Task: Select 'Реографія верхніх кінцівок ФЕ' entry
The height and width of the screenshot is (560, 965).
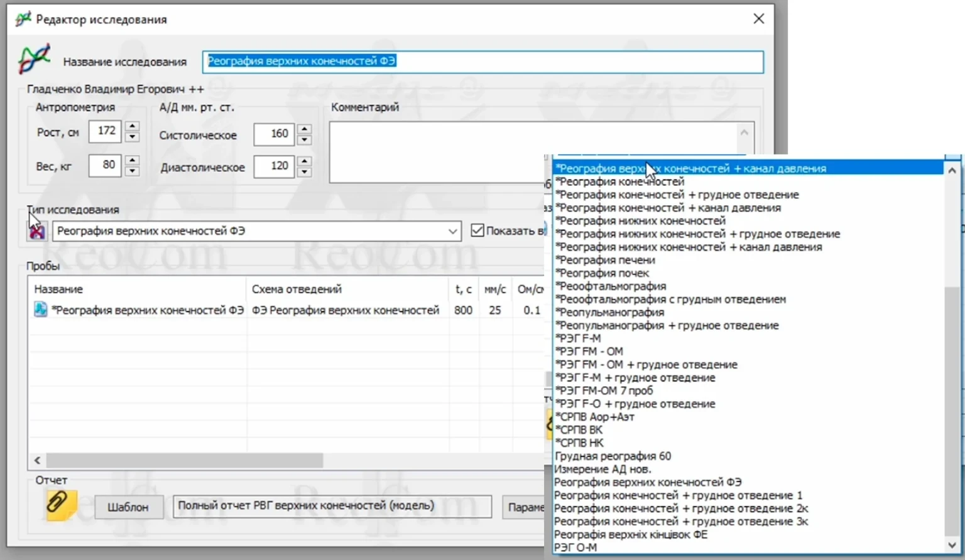Action: coord(748,534)
